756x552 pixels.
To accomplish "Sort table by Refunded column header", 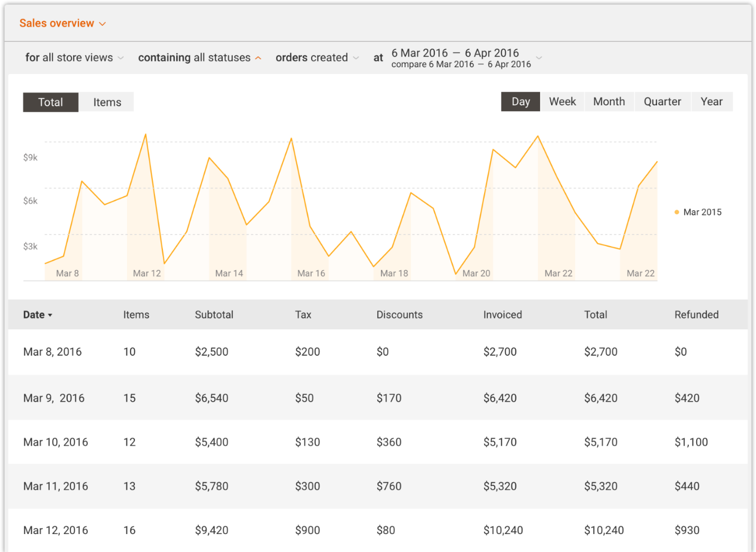I will (x=696, y=315).
